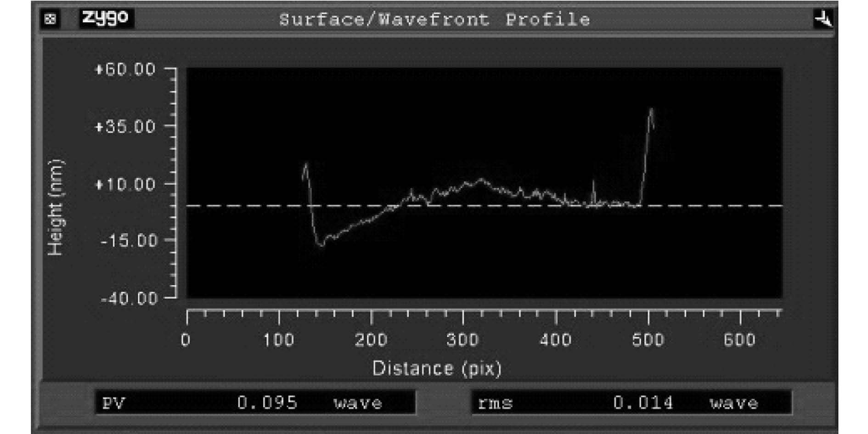Click the +60.00 height axis value
868x434 pixels.
[125, 70]
